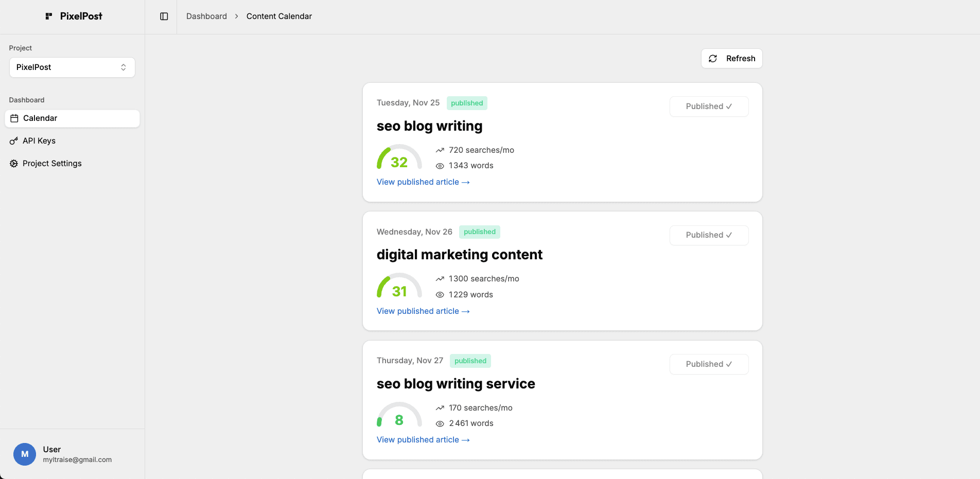This screenshot has height=479, width=980.
Task: Click the circular refresh arrows icon
Action: pyautogui.click(x=713, y=58)
